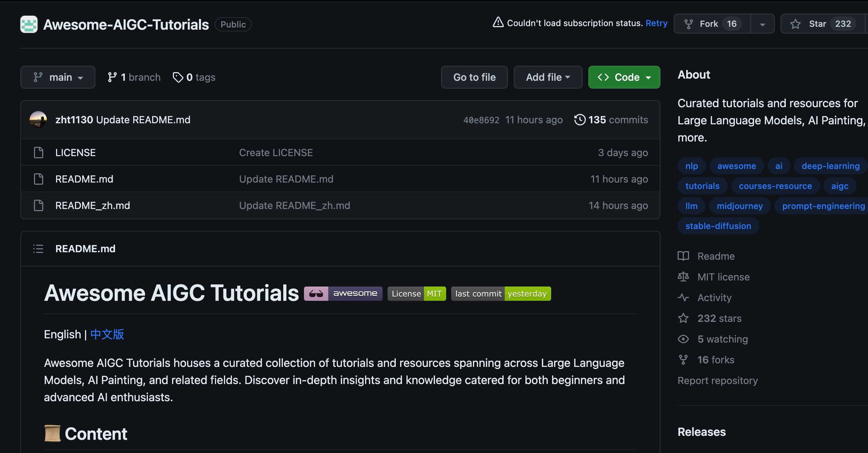Click the star icon to star repository
Screen dimensions: 868x453
[795, 23]
